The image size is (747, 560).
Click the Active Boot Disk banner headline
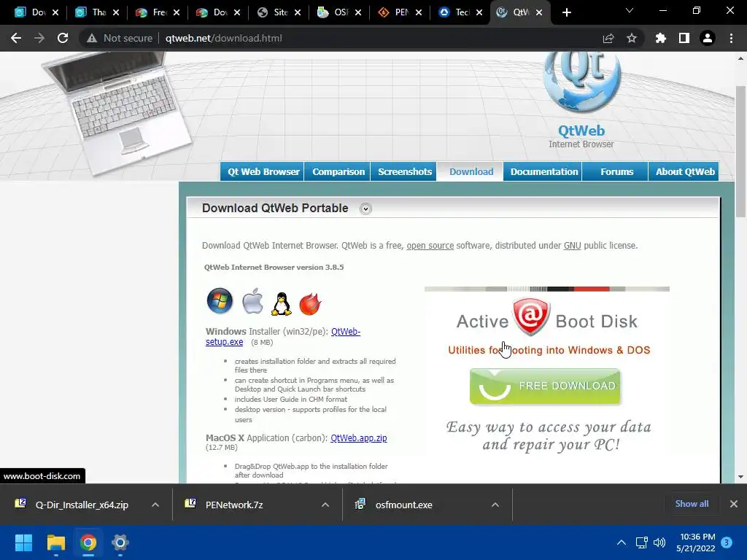pyautogui.click(x=547, y=322)
